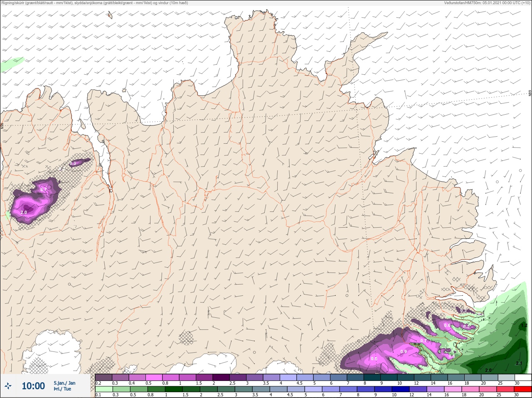This screenshot has width=532, height=398.
Task: Click the rotated N99 label on right map edge
Action: coord(530,93)
